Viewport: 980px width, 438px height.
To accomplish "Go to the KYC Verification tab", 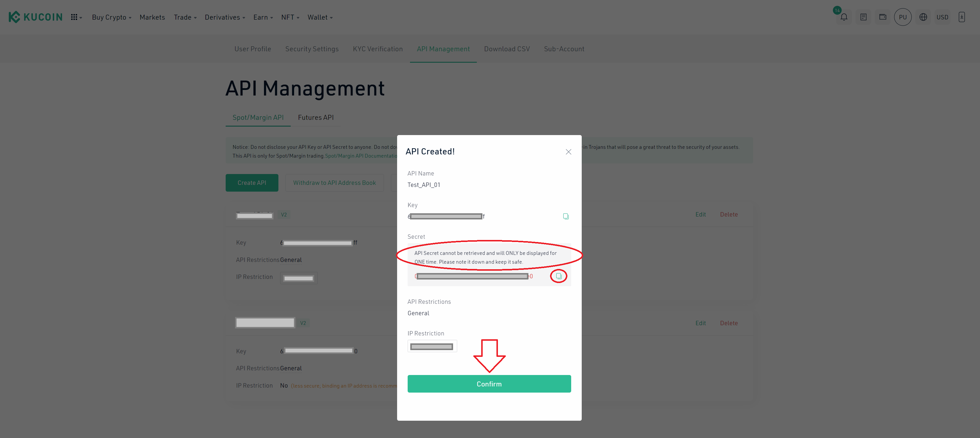I will [x=378, y=49].
